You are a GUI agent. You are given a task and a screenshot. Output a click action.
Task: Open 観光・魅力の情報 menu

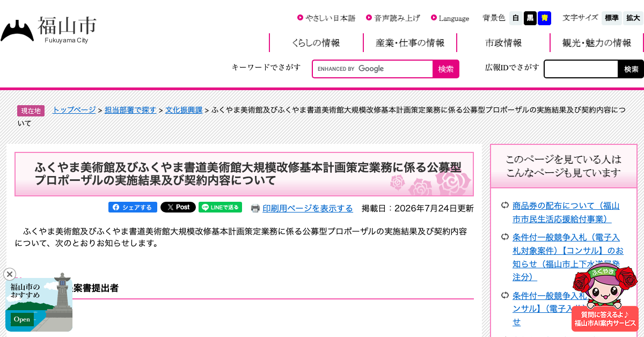pyautogui.click(x=597, y=43)
